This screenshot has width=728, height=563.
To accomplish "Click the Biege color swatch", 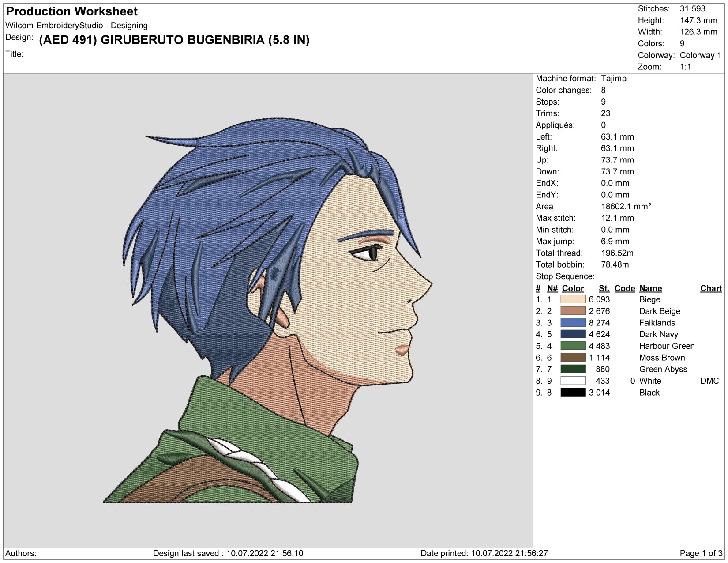I will [573, 299].
